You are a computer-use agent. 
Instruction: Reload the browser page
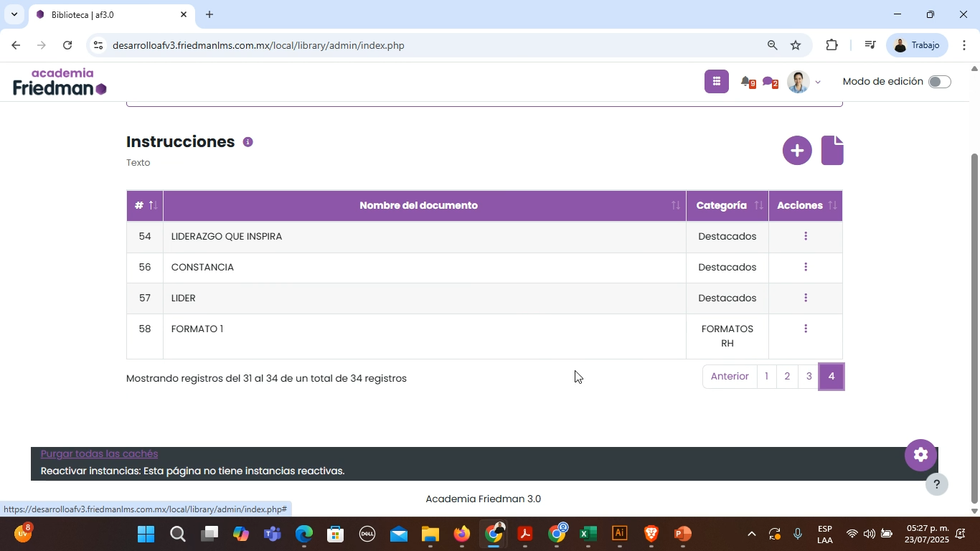coord(67,45)
